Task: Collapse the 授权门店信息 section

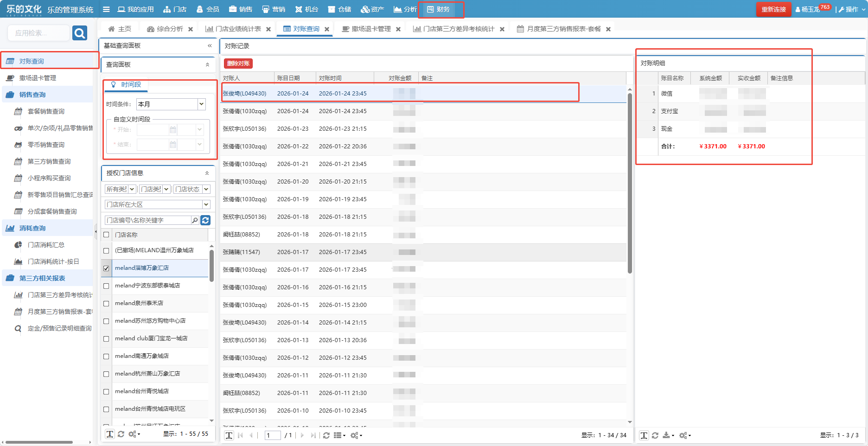Action: click(x=207, y=173)
